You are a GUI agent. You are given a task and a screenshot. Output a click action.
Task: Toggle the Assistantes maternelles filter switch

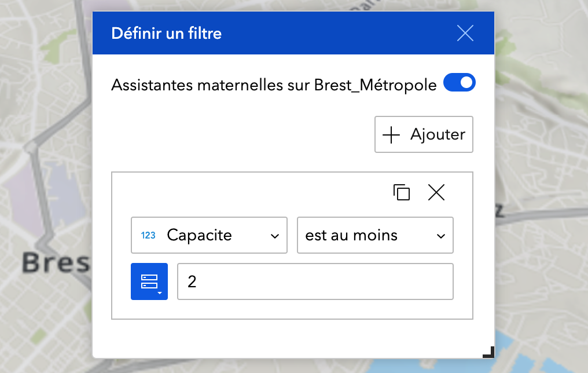[460, 83]
